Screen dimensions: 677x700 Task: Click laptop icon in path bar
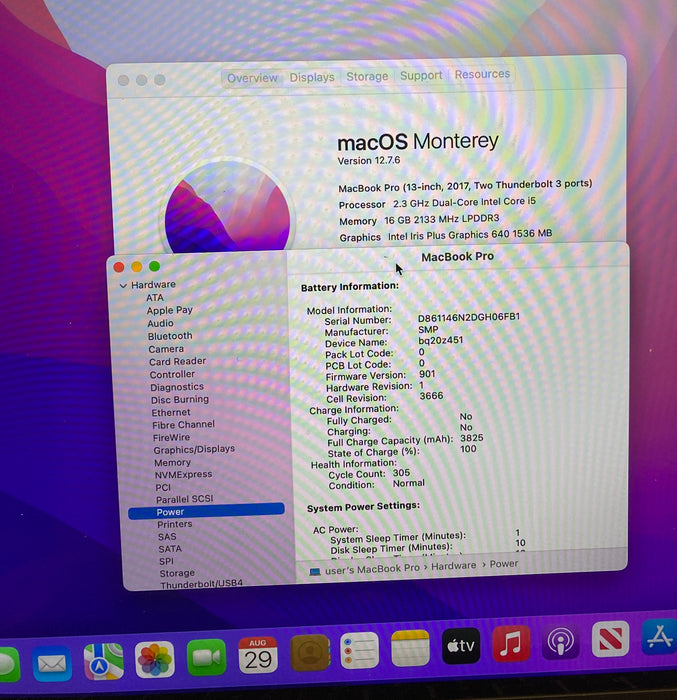tap(315, 571)
